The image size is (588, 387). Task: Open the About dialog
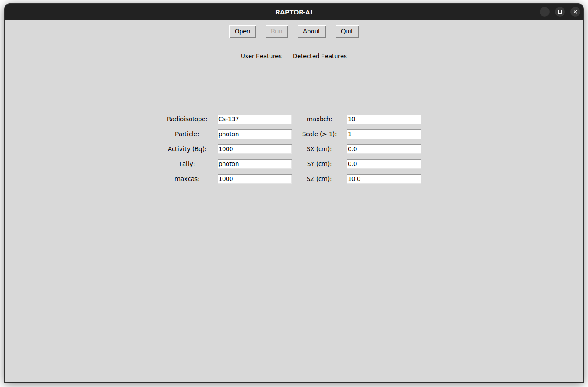[x=311, y=31]
